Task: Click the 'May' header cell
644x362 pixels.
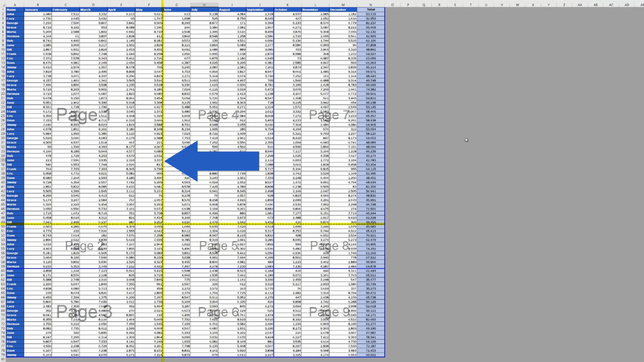Action: click(x=149, y=10)
